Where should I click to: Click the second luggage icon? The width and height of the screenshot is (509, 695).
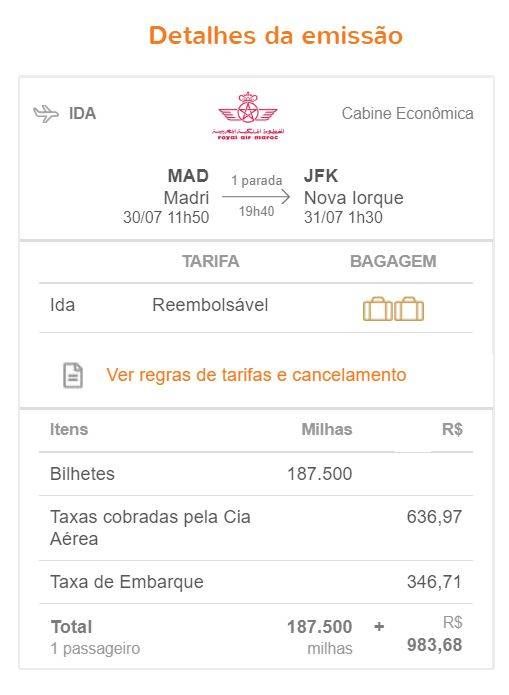[409, 309]
